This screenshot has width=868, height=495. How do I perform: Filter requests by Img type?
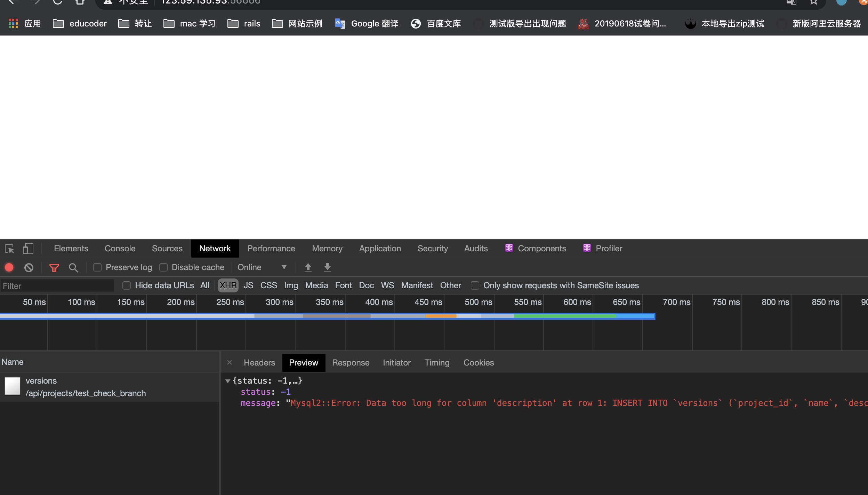[x=291, y=285]
